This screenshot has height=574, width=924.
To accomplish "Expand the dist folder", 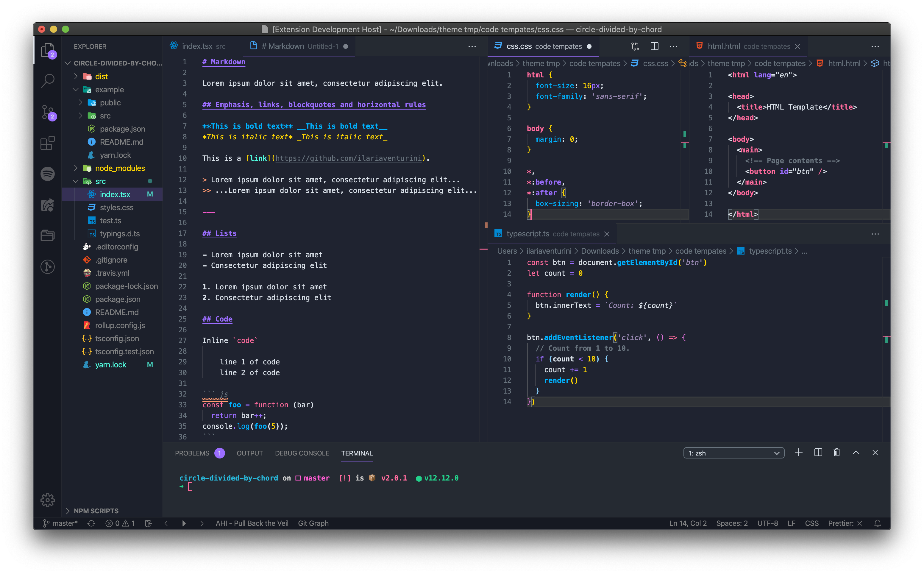I will click(x=101, y=76).
